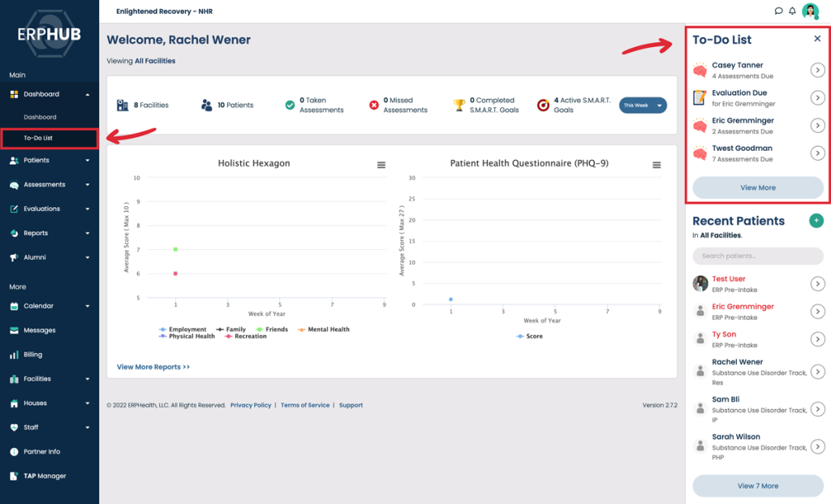Open the messages chat bubble icon
The height and width of the screenshot is (504, 831).
coord(778,11)
